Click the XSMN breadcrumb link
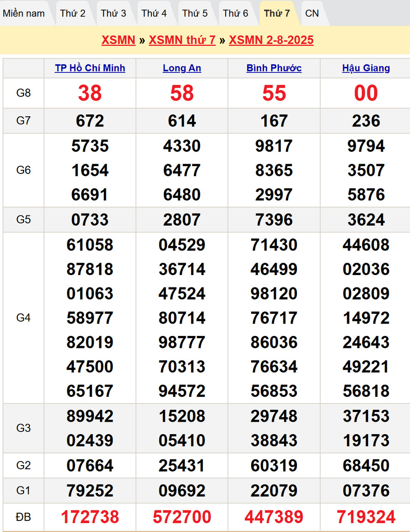The width and height of the screenshot is (410, 532). pyautogui.click(x=118, y=40)
